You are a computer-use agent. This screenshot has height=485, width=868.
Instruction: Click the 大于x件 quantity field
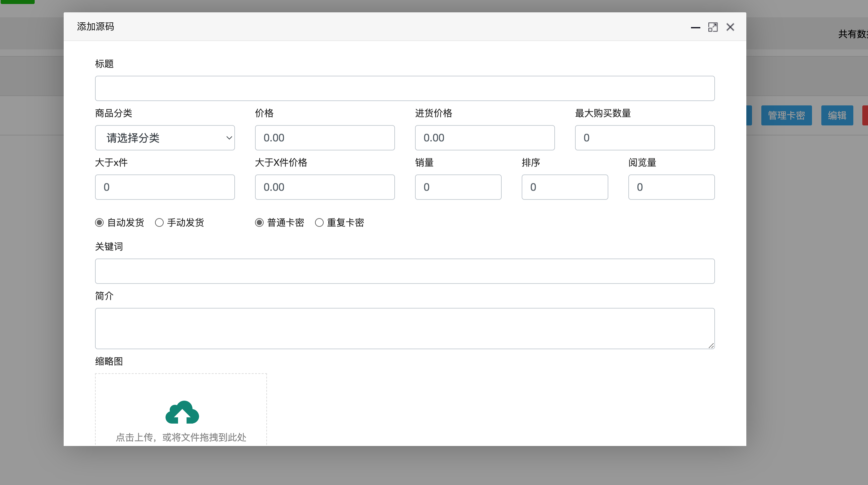165,187
